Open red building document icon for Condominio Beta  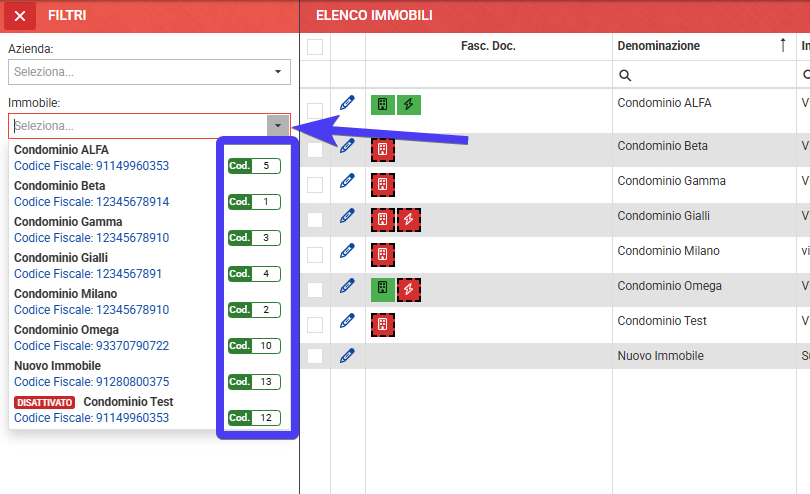383,150
